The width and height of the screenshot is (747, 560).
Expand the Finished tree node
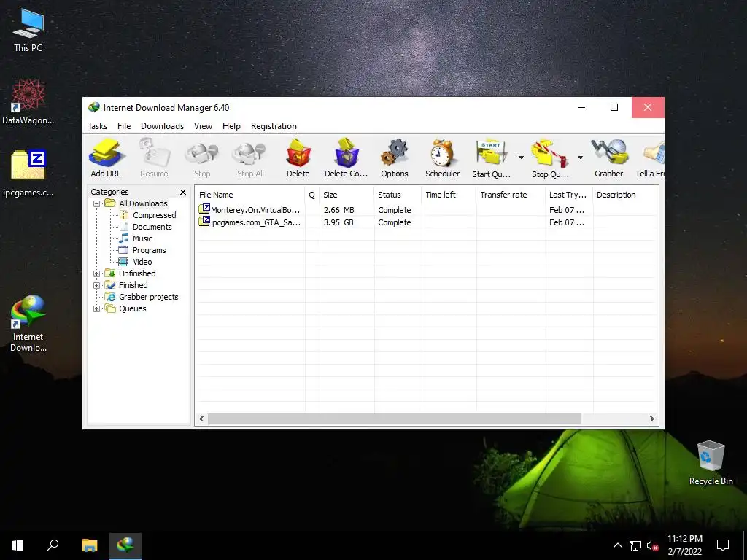[x=97, y=285]
